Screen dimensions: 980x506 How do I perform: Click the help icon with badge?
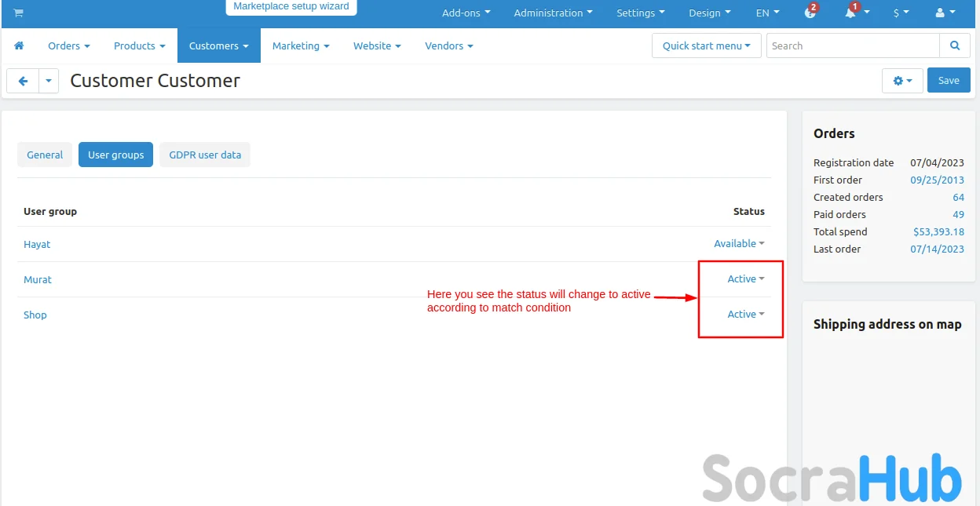click(810, 13)
